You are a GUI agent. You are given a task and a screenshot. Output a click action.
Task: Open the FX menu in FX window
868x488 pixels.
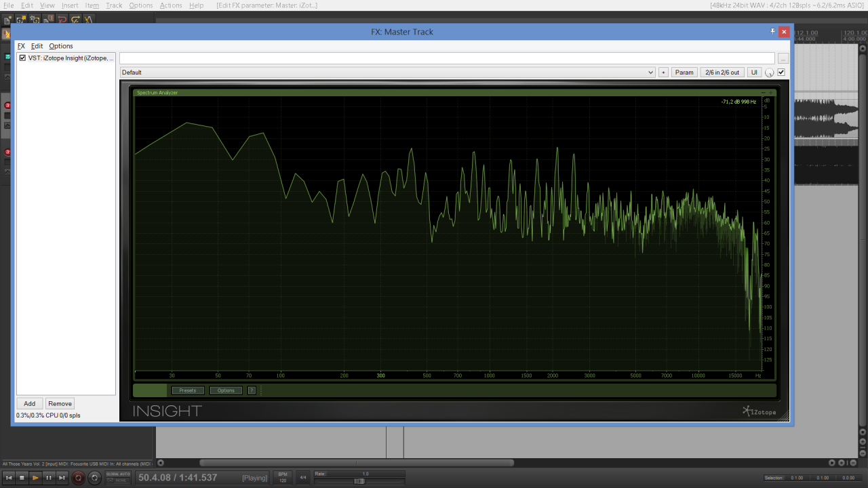[21, 46]
